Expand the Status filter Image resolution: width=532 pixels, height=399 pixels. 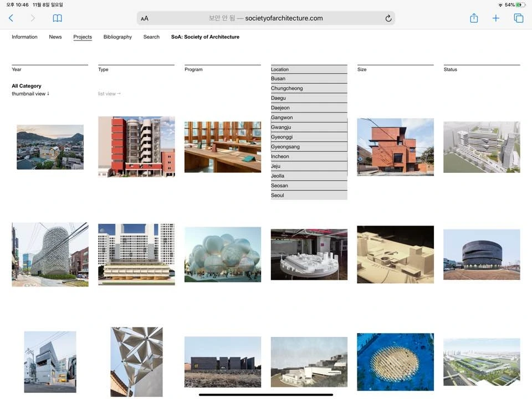coord(482,69)
